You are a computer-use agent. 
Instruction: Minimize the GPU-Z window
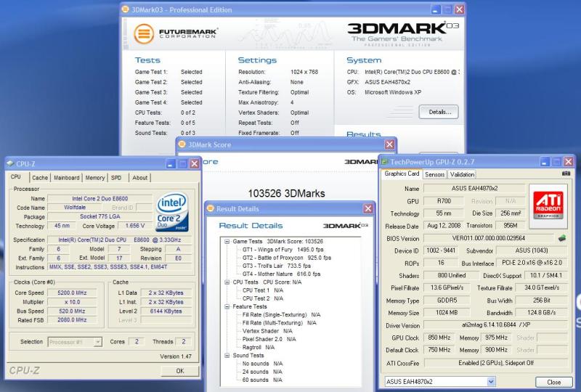pos(544,162)
